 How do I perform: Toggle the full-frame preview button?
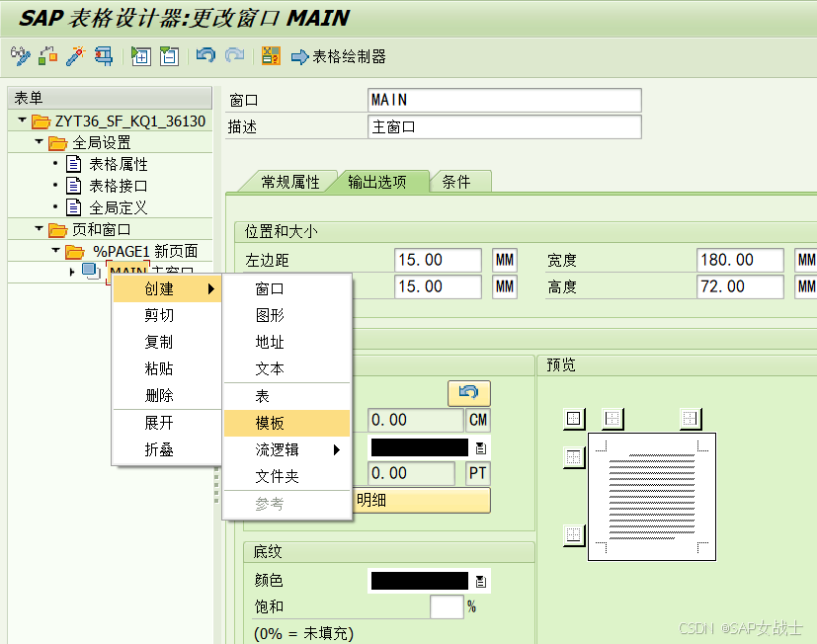point(574,419)
